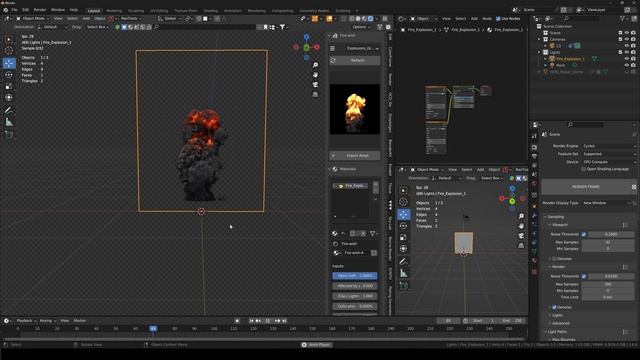Switch perspective/orthographic in main viewport

315,94
